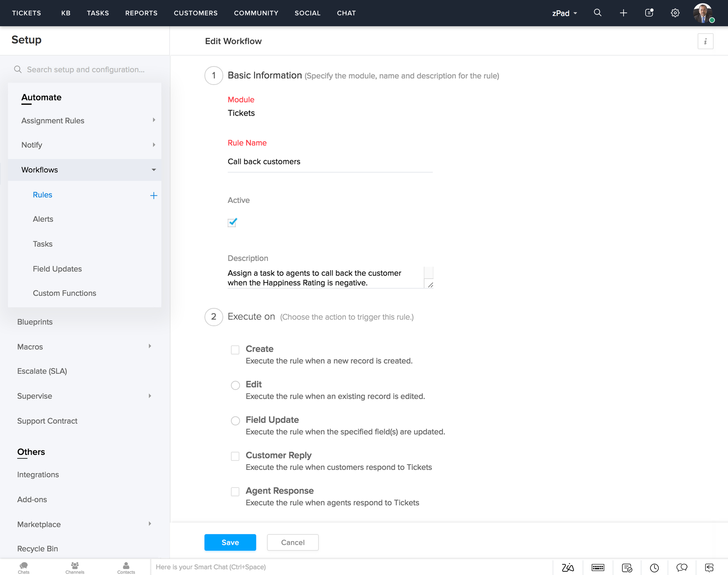Open the Reports menu tab

(x=141, y=13)
